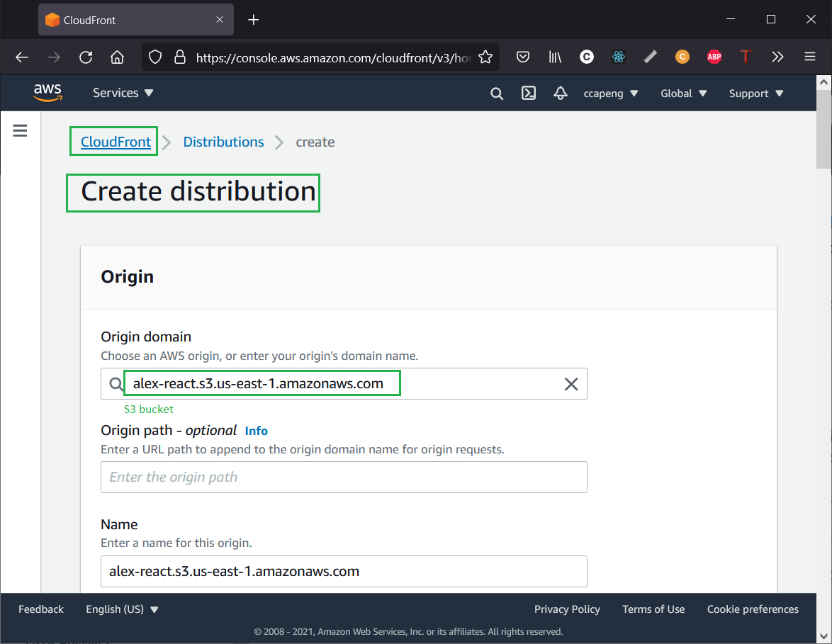Go to CloudFront breadcrumb link
Screen dimensions: 832x644
[x=116, y=142]
